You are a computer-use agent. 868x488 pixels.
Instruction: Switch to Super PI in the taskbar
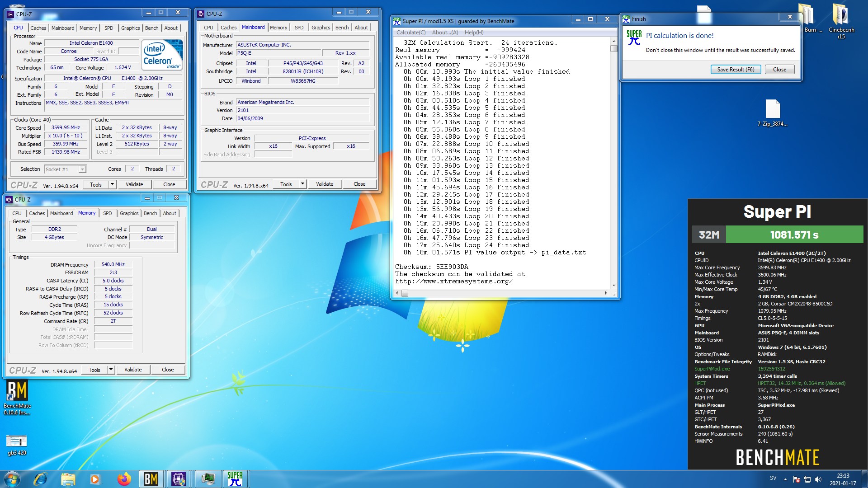click(235, 479)
